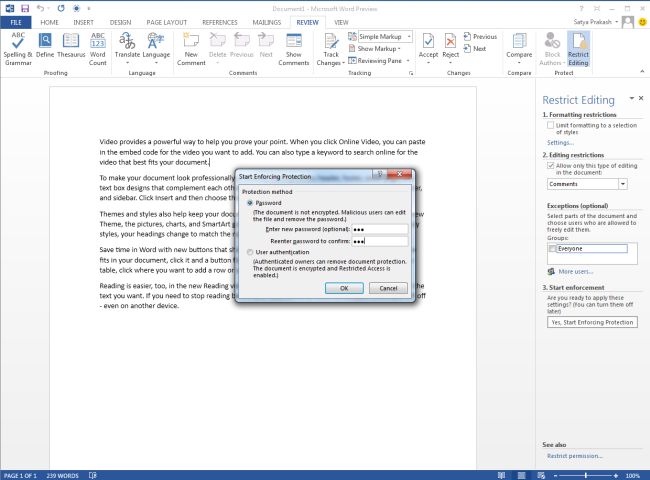The width and height of the screenshot is (650, 480).
Task: Select the User authentication radio button
Action: pyautogui.click(x=250, y=252)
